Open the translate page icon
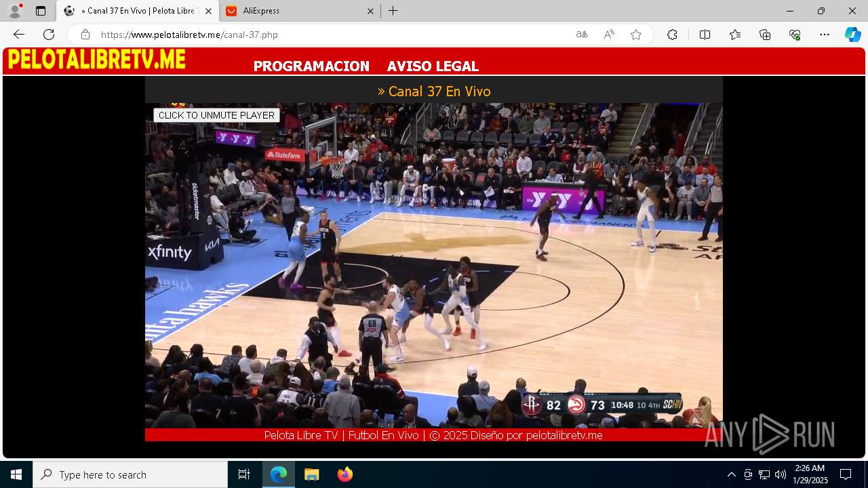This screenshot has height=488, width=868. point(582,35)
